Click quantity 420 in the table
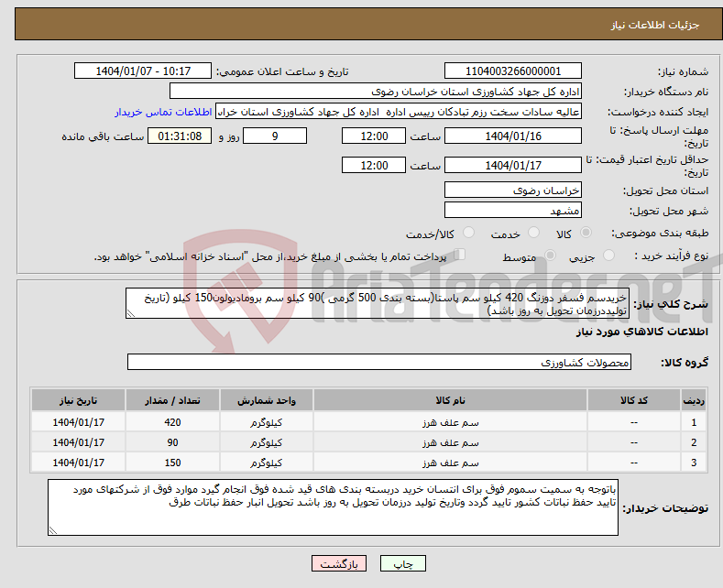 coord(172,422)
